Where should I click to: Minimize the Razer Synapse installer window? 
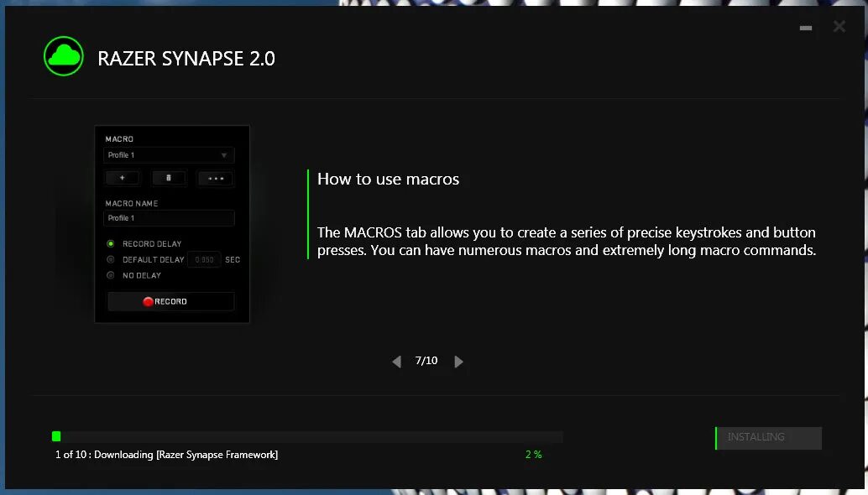(805, 28)
